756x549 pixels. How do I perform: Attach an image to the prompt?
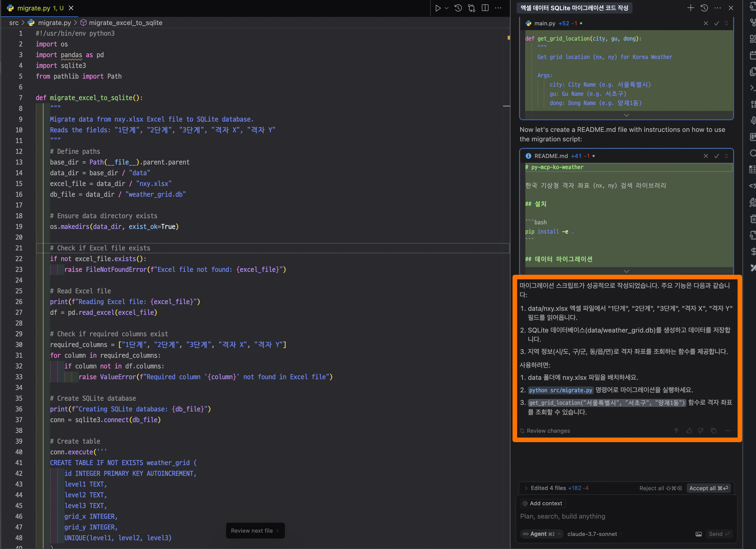tap(699, 534)
